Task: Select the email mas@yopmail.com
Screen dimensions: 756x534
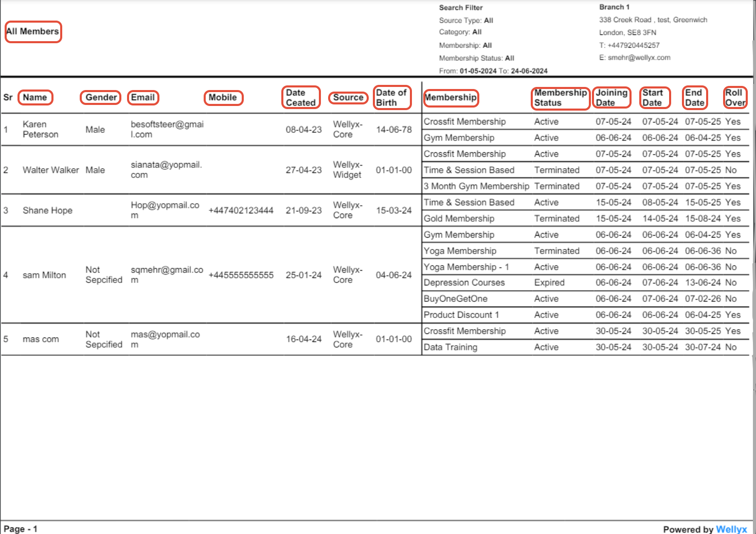Action: pyautogui.click(x=165, y=340)
